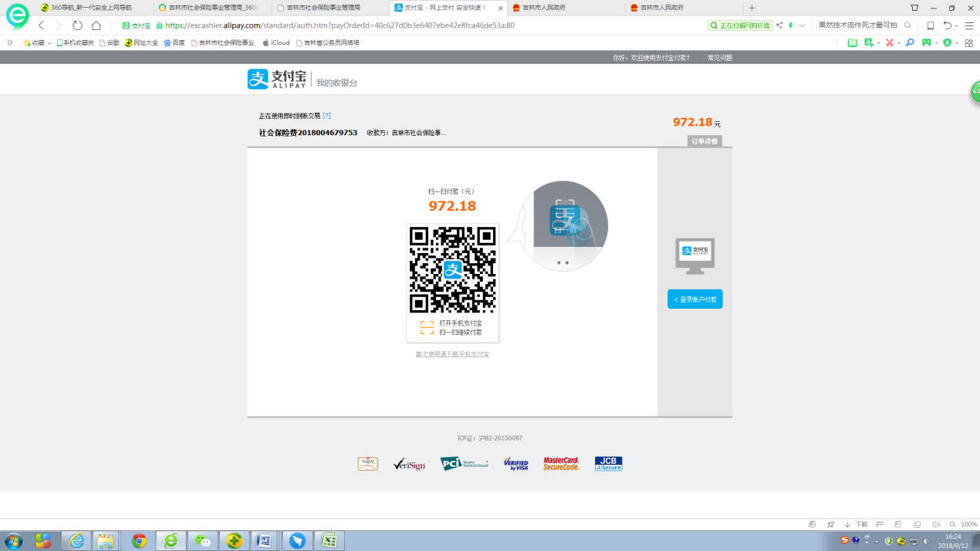The height and width of the screenshot is (551, 980).
Task: Expand the bookmarks sidebar toggle arrow
Action: click(x=10, y=42)
